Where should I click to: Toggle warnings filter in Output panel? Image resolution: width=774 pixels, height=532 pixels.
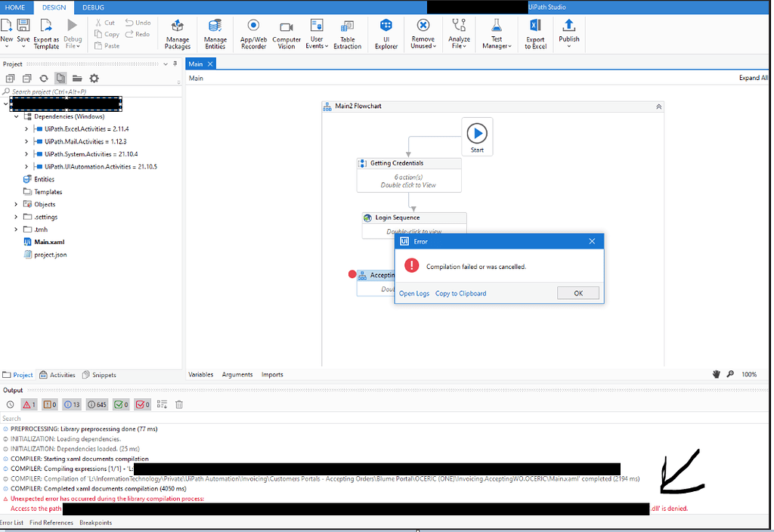50,404
